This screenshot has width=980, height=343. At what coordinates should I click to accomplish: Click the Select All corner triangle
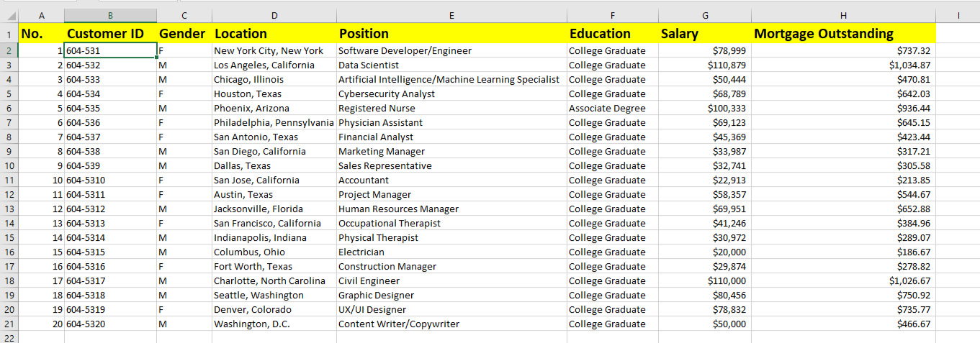pyautogui.click(x=9, y=16)
